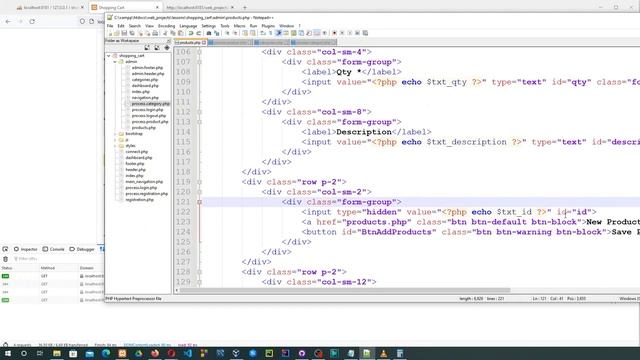This screenshot has height=360, width=640.
Task: Open the Language menu in Notepad++
Action: pyautogui.click(x=188, y=26)
